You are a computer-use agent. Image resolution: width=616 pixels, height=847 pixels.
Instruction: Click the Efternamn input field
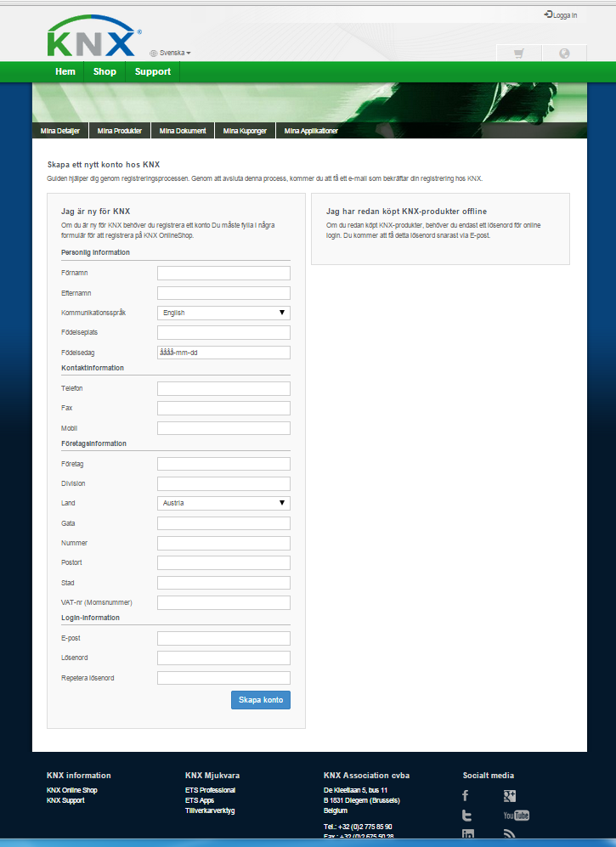pyautogui.click(x=223, y=293)
